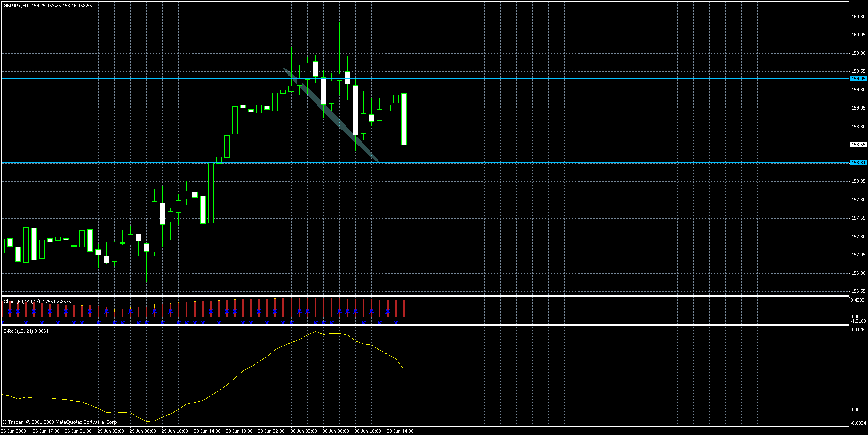Click the 160.05 price scale label
The width and height of the screenshot is (868, 435).
[x=858, y=35]
